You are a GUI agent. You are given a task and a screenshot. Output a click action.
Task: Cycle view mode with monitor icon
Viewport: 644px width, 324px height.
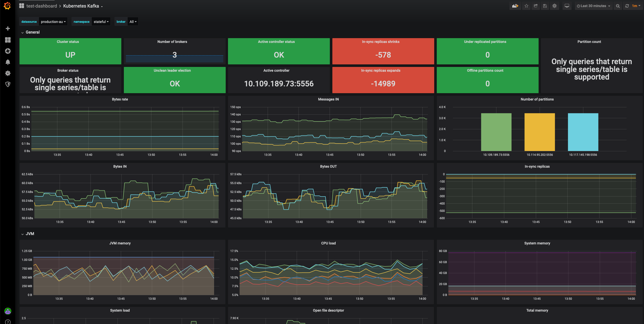(x=567, y=6)
